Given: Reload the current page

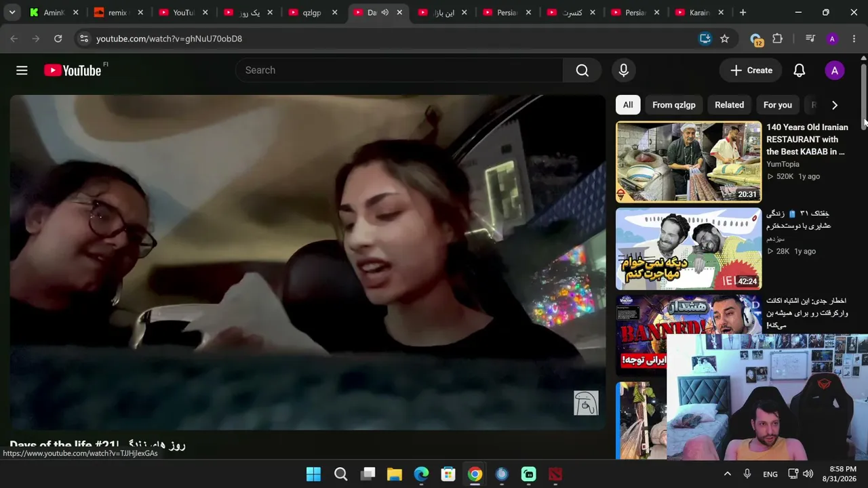Looking at the screenshot, I should click(58, 39).
